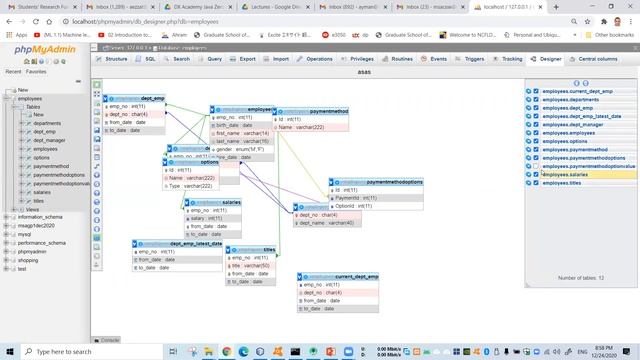Screen dimensions: 640x360
Task: Toggle the designer show/hide tables list icon
Action: 97,85
